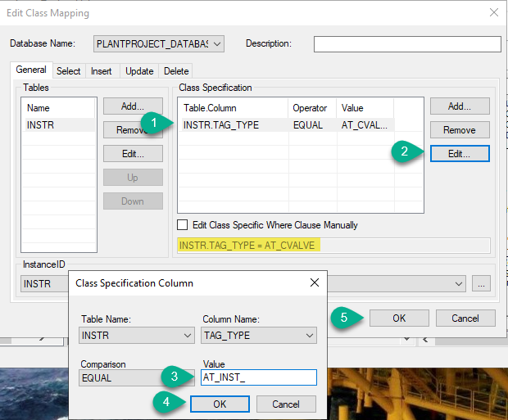The width and height of the screenshot is (508, 420).
Task: Click the Value column header in Class Specification
Action: click(365, 108)
